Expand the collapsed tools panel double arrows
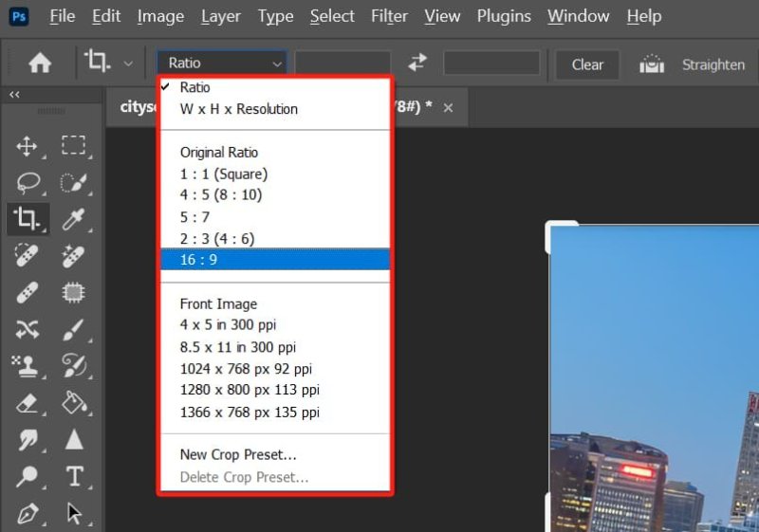 coord(14,95)
